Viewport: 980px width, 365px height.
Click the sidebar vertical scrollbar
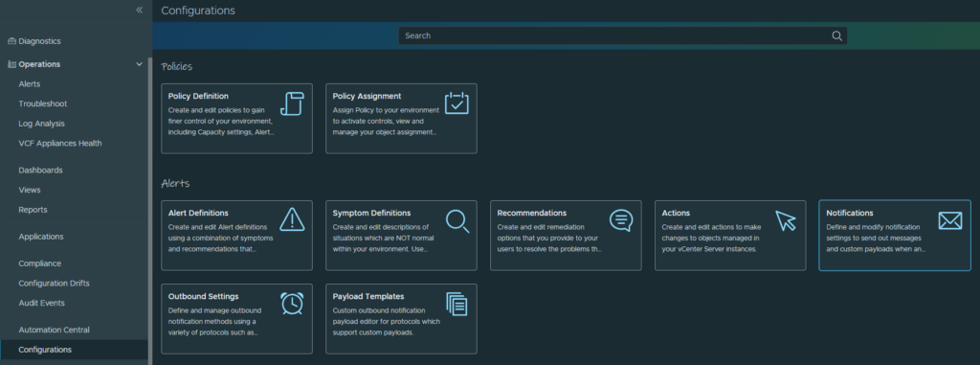(150, 212)
